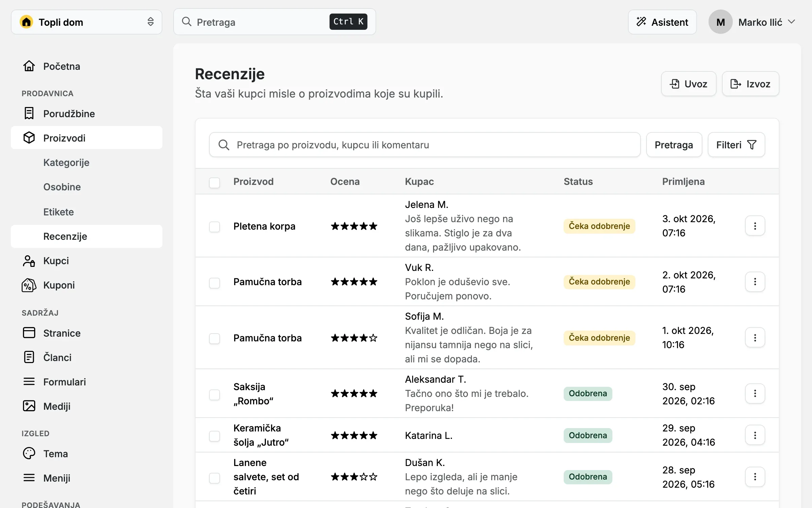This screenshot has height=508, width=812.
Task: Open actions menu for Vuk R. review
Action: [755, 282]
